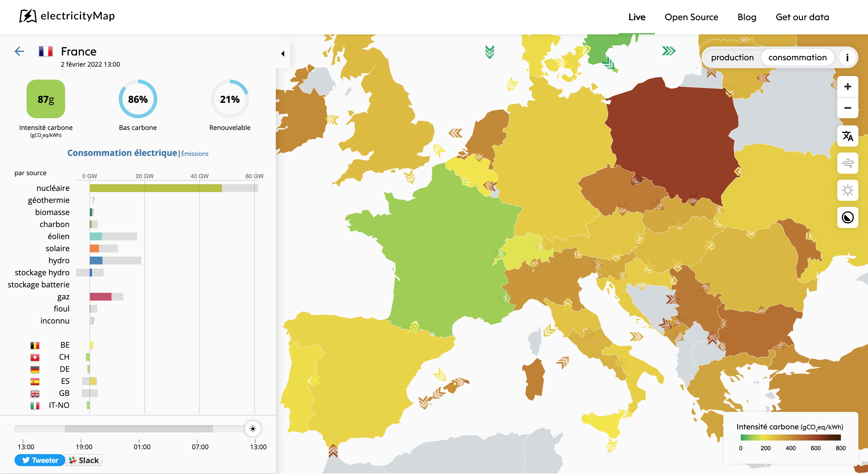Click the Émissions link

coord(194,154)
